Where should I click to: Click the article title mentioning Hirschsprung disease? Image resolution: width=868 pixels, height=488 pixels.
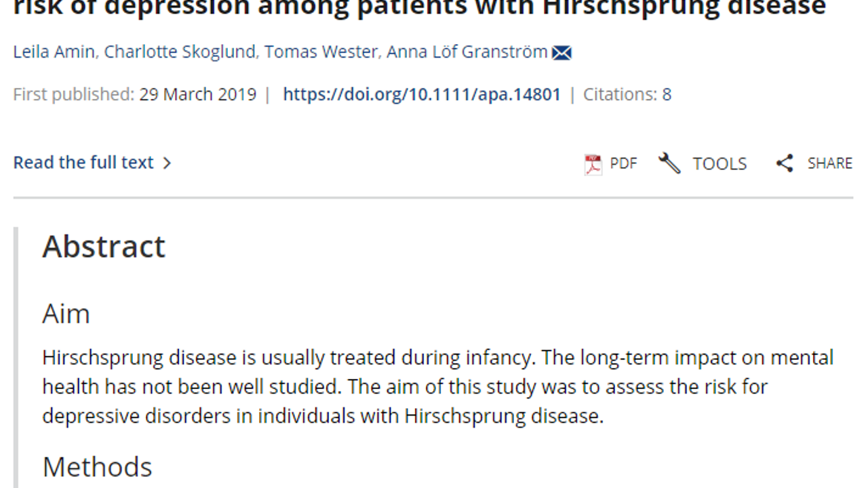pos(419,8)
